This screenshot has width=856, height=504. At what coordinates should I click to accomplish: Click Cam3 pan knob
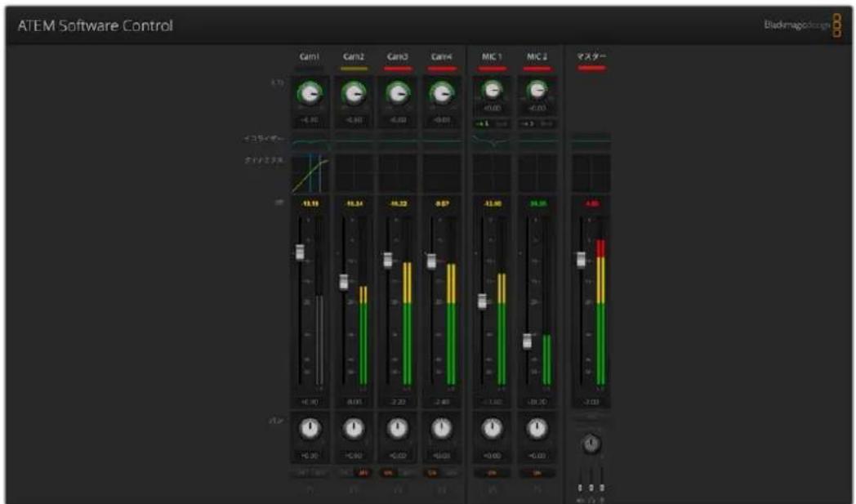[x=398, y=429]
